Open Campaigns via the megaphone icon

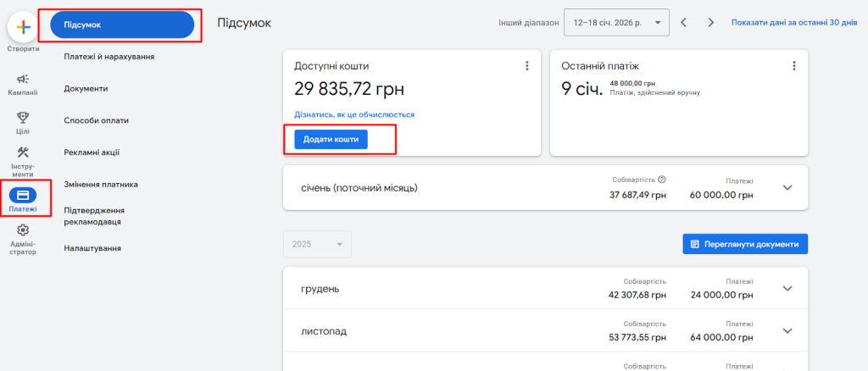coord(23,79)
